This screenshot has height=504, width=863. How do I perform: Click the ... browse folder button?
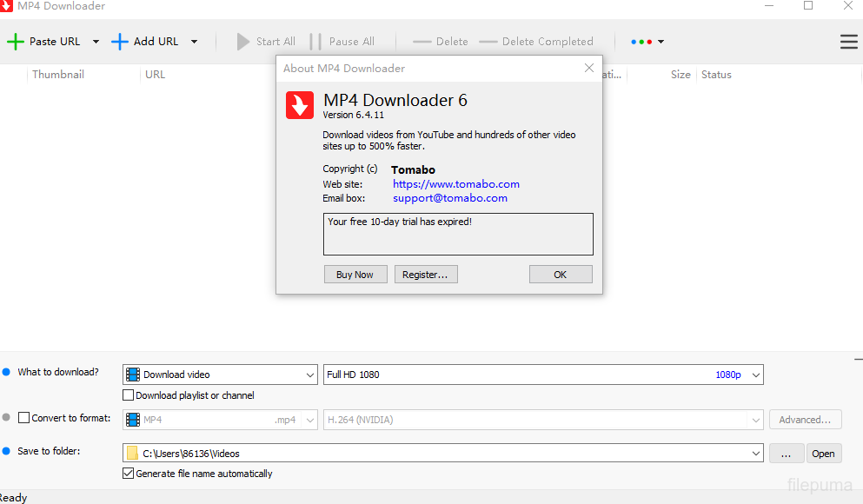787,454
